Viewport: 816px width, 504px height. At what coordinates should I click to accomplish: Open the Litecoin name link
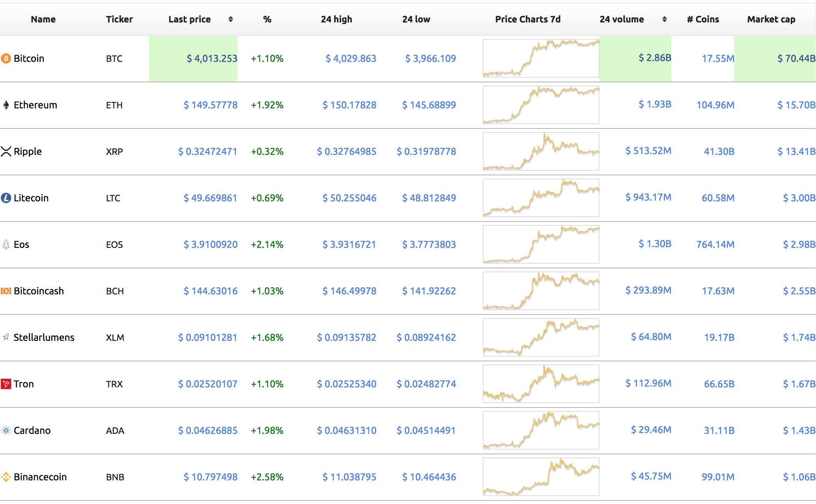coord(31,198)
